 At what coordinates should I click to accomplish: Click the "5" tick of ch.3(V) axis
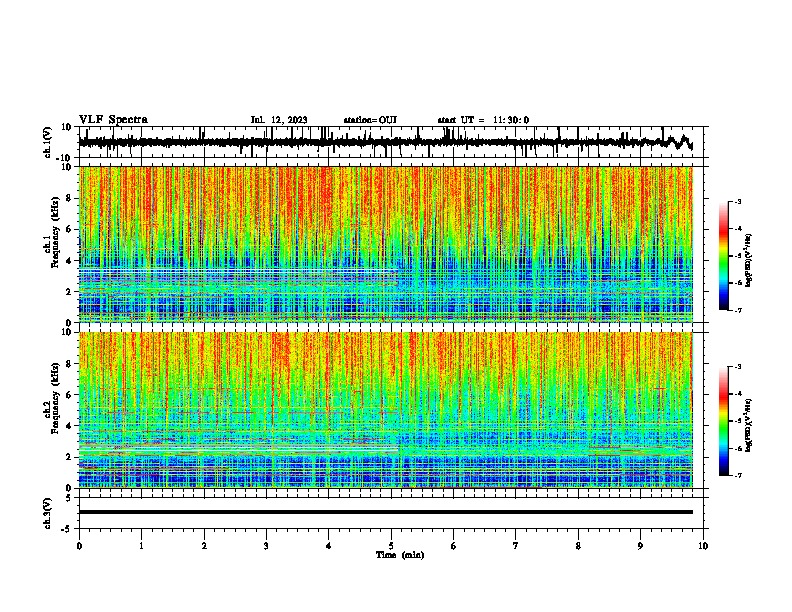click(69, 498)
